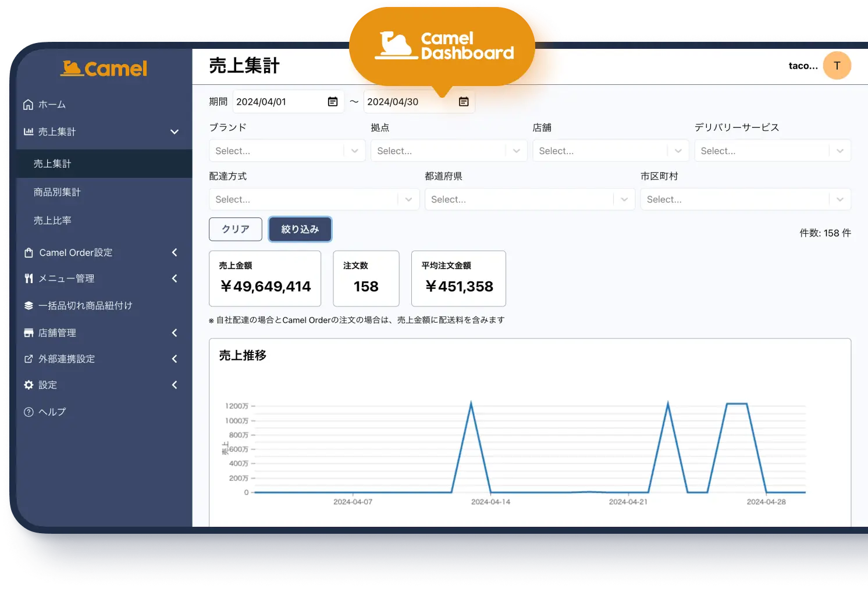
Task: Click the store icon beside 店舗管理
Action: coord(29,333)
